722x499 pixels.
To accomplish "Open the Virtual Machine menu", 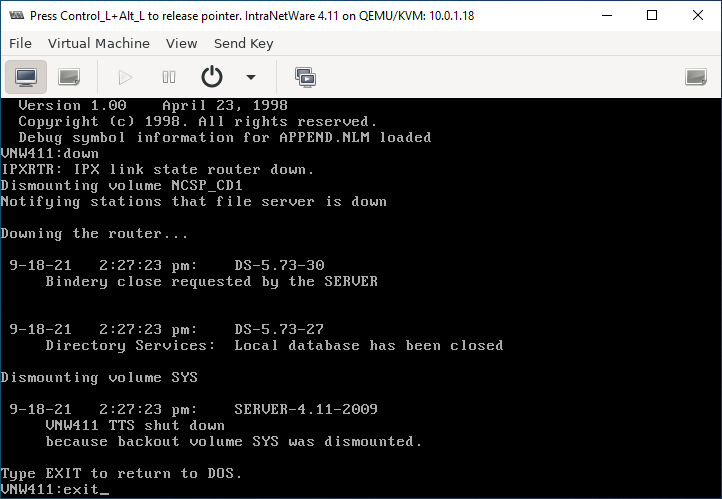I will (99, 43).
